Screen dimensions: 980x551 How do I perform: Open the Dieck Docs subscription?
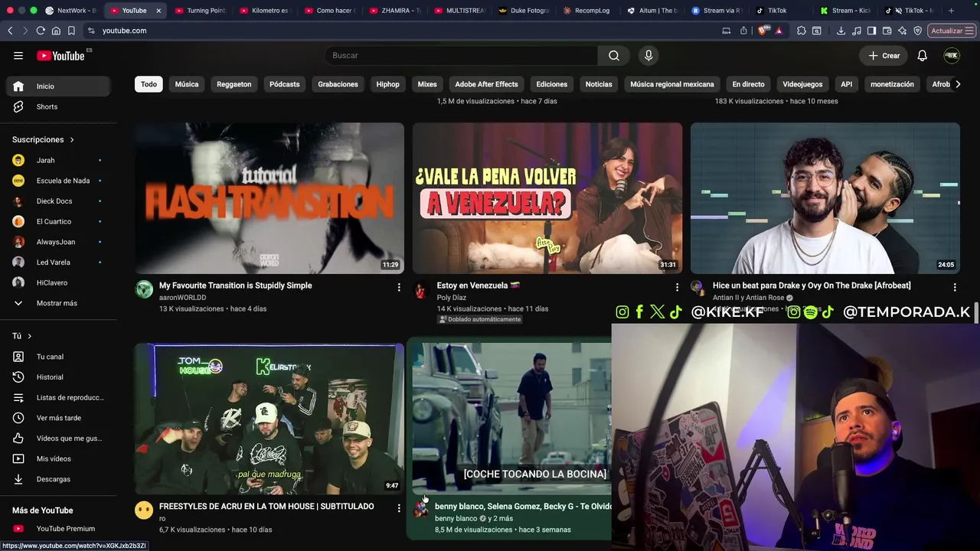point(58,201)
